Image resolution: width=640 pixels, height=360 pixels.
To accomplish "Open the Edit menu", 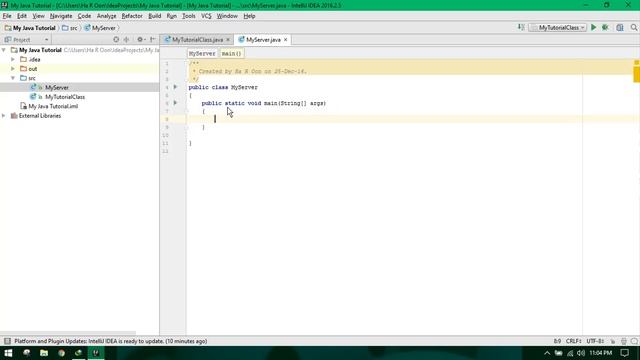I will [x=22, y=16].
